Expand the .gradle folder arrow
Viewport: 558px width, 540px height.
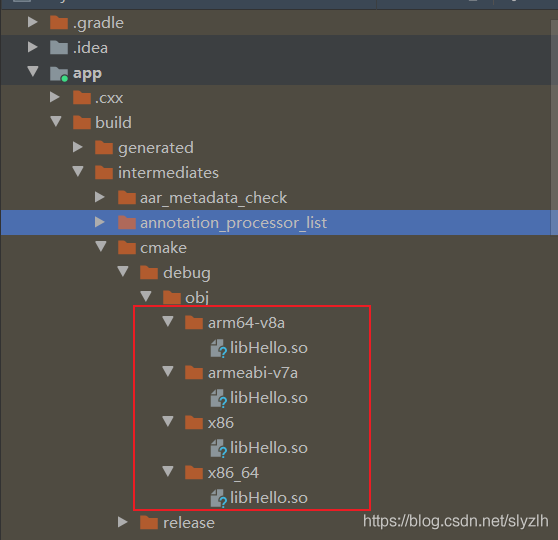pos(33,22)
